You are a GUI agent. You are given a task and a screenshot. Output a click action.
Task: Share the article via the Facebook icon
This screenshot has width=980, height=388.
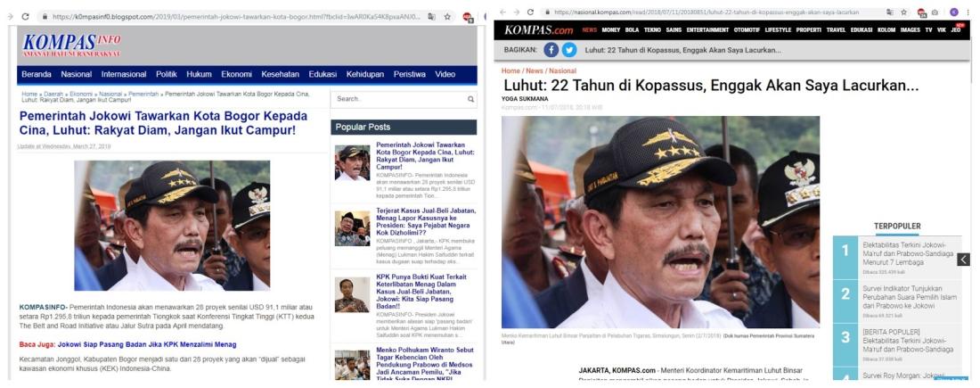[x=551, y=50]
